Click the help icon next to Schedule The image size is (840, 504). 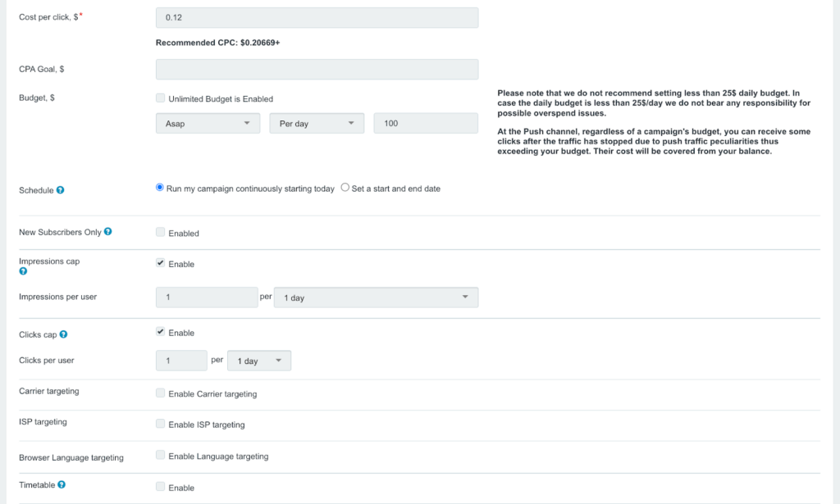tap(61, 190)
